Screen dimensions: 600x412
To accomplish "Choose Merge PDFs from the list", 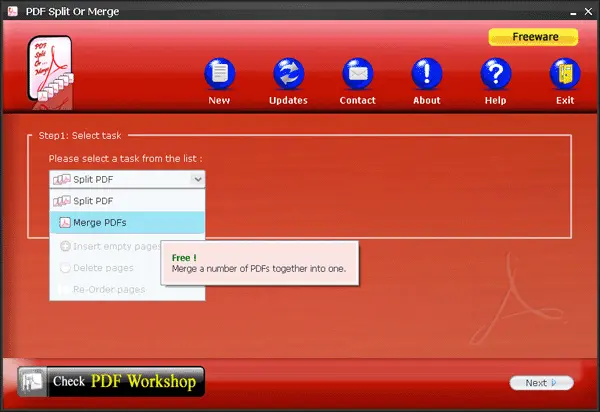I will coord(127,222).
